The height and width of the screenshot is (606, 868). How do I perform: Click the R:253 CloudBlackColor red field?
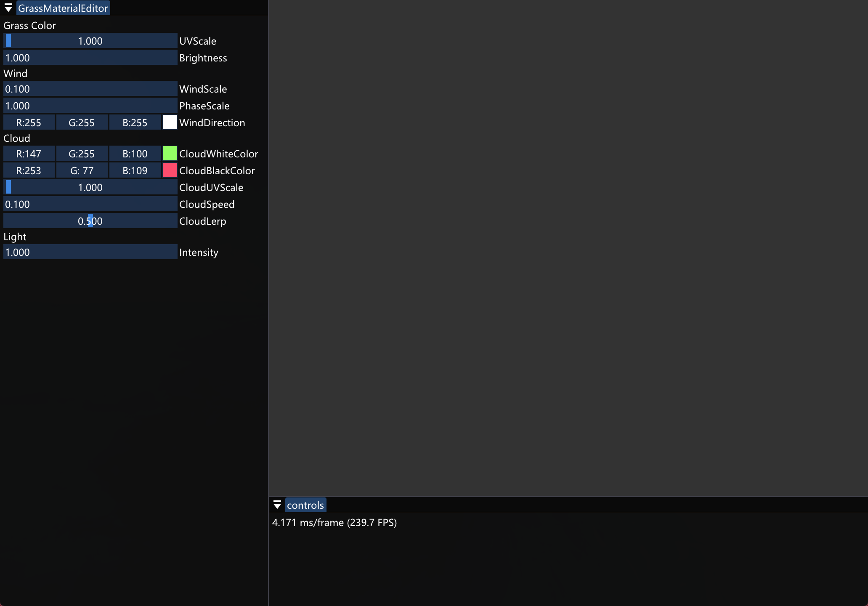coord(29,170)
